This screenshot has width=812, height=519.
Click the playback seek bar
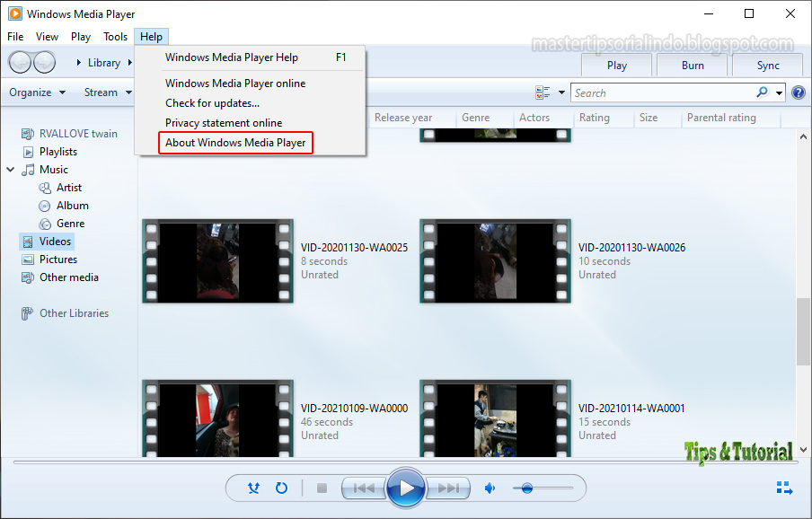405,462
